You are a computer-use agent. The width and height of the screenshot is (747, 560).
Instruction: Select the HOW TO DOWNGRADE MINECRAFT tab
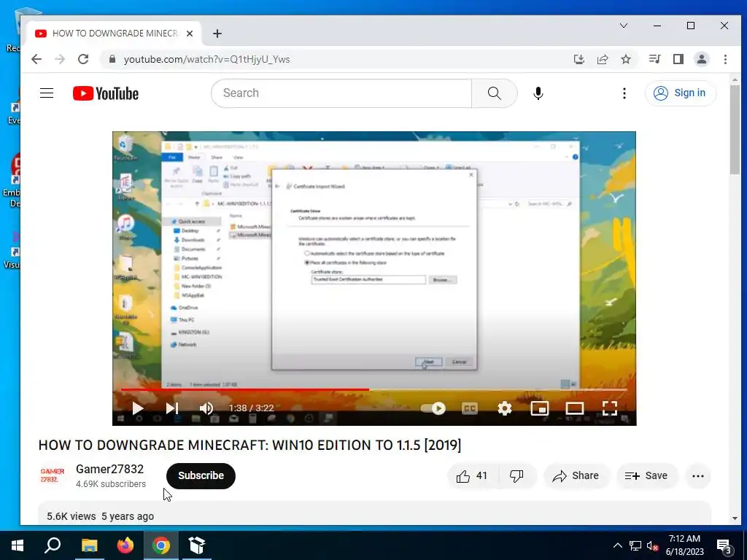coord(115,34)
